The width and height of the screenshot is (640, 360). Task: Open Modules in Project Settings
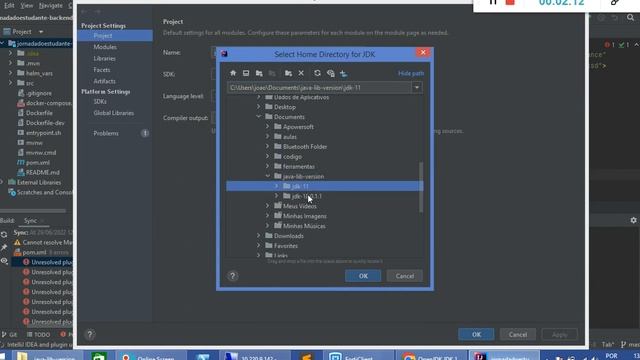(105, 47)
